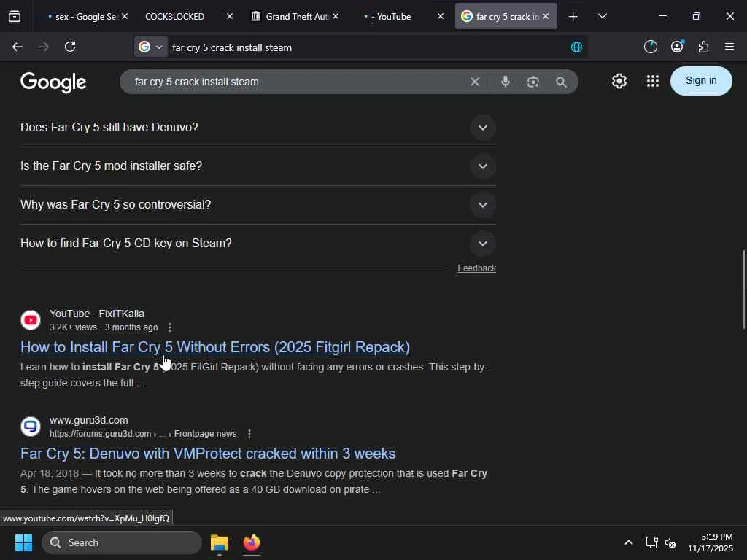Click the guru3d.com site favicon

point(31,426)
